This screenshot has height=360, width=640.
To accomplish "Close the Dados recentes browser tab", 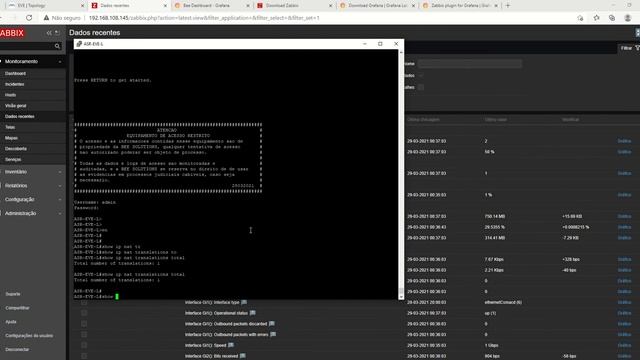I will (x=165, y=6).
